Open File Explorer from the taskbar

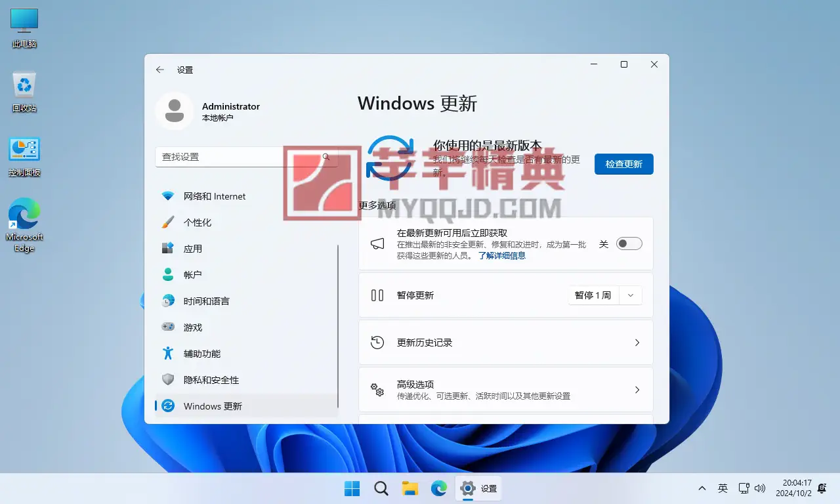click(410, 488)
